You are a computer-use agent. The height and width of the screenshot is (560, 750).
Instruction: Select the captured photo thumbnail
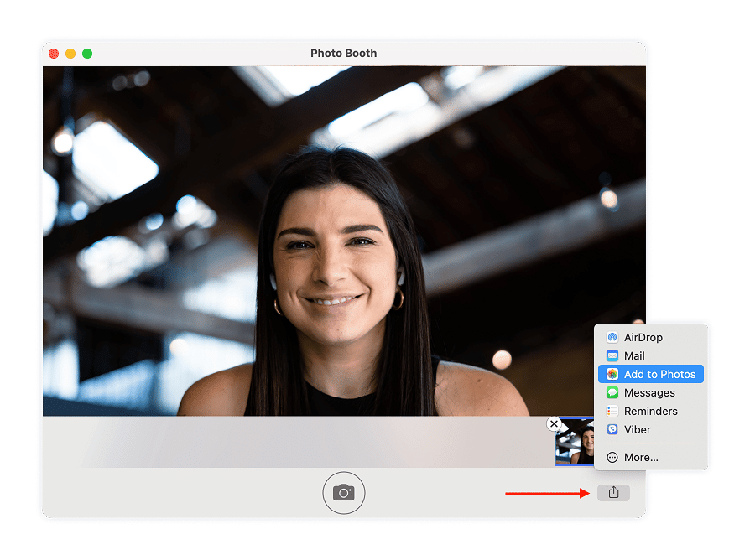[575, 442]
